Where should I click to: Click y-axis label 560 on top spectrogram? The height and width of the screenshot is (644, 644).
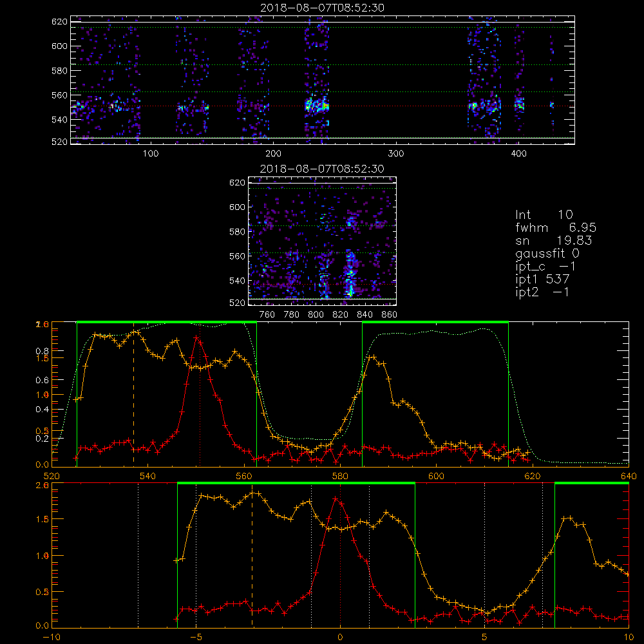tap(59, 95)
